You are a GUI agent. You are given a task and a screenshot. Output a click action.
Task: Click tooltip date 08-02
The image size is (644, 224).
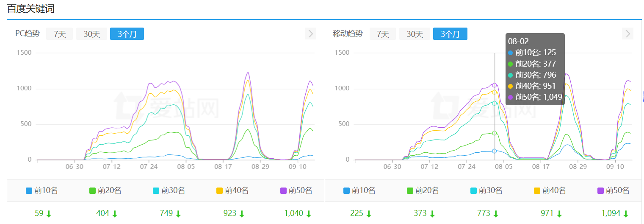click(x=518, y=42)
